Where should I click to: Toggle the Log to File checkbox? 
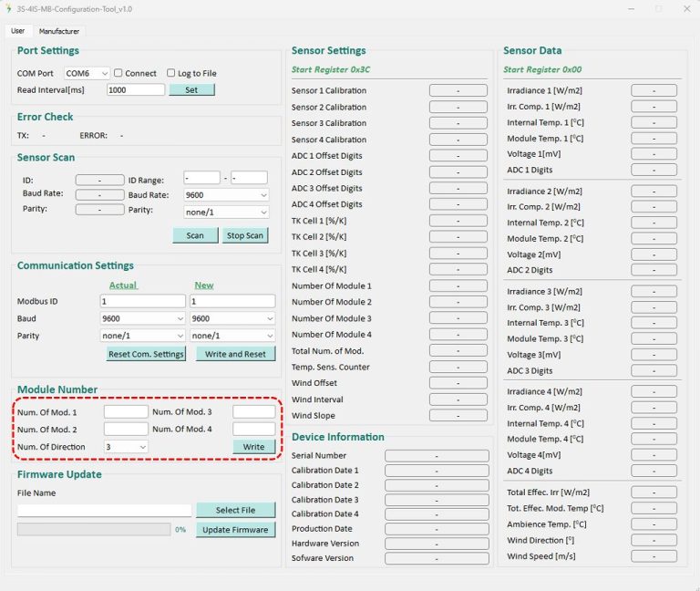(x=171, y=73)
